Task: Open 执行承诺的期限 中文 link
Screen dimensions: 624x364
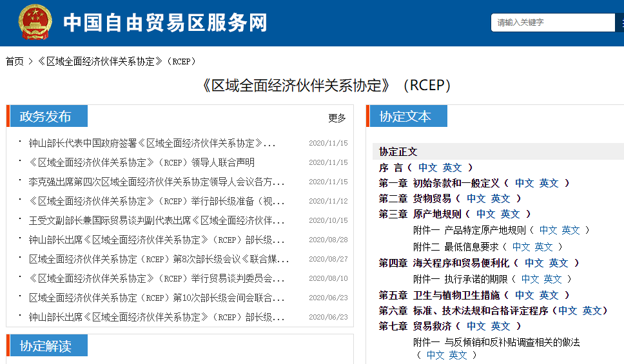Action: [x=531, y=279]
